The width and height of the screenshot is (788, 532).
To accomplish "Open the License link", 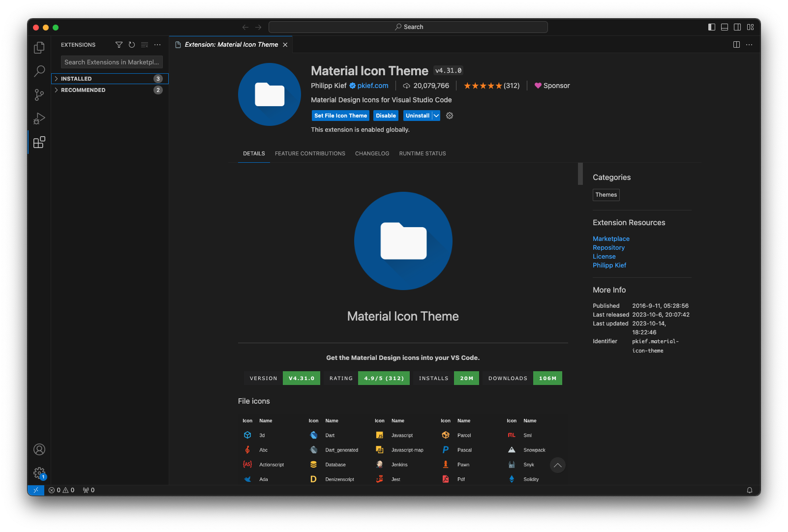I will point(604,256).
